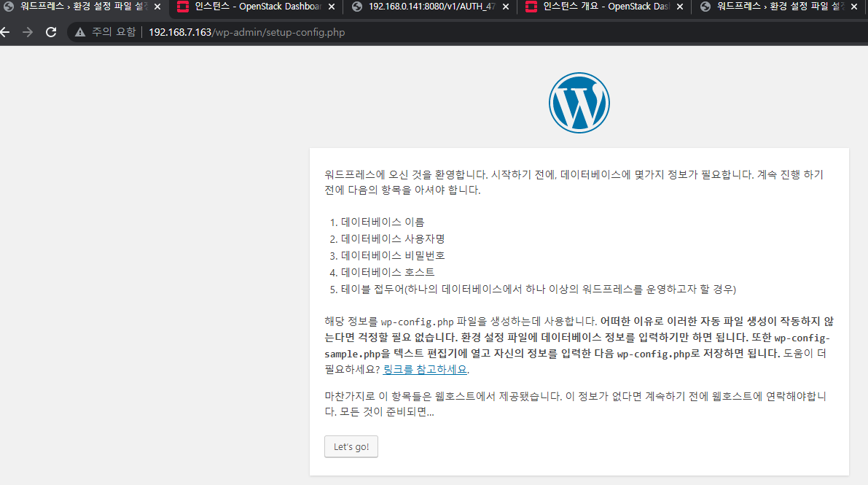Click the list item 데이터베이스 호스트

388,272
